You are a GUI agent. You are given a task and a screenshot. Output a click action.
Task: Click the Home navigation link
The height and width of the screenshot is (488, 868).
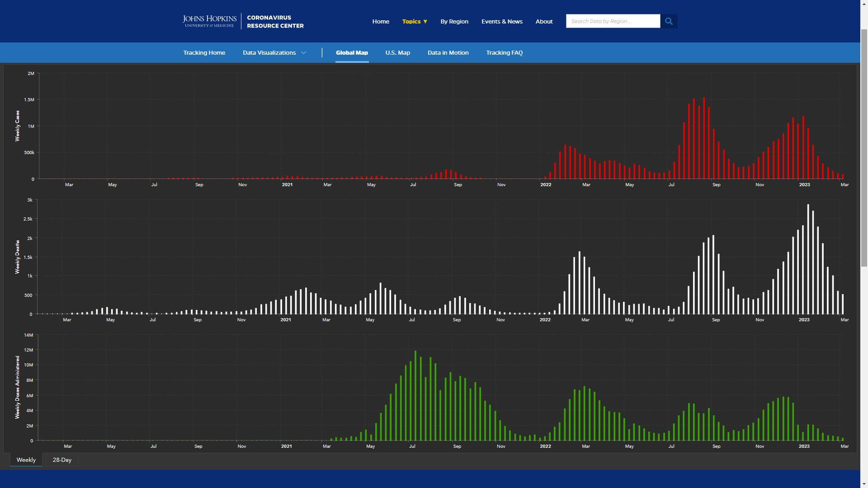(381, 21)
